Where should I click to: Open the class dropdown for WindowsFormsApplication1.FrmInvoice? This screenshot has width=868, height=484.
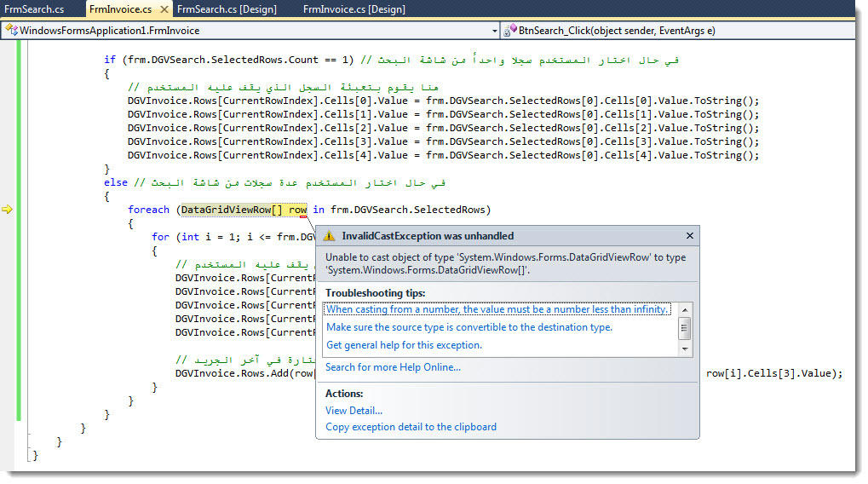495,31
